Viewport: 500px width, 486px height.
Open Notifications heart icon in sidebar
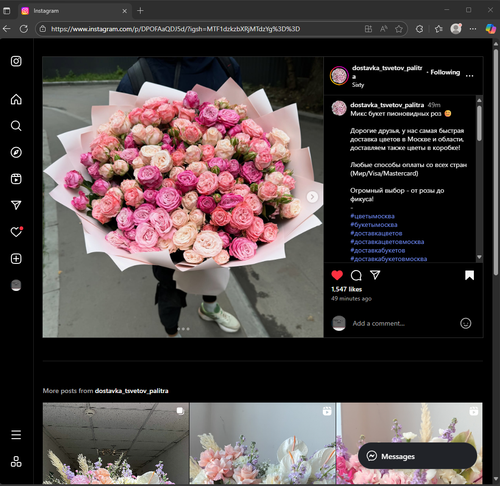[x=16, y=232]
